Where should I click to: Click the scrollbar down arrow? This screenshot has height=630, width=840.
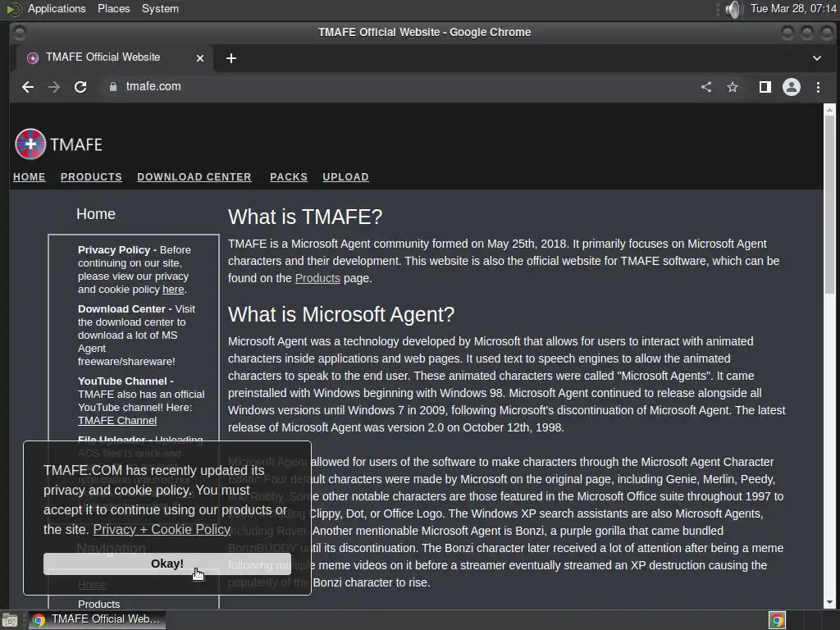pyautogui.click(x=829, y=602)
